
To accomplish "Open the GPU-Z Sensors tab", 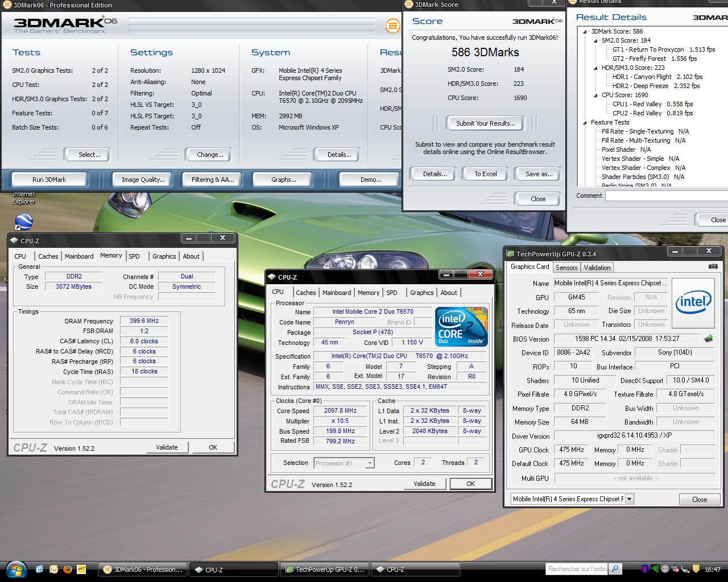I will click(x=566, y=267).
